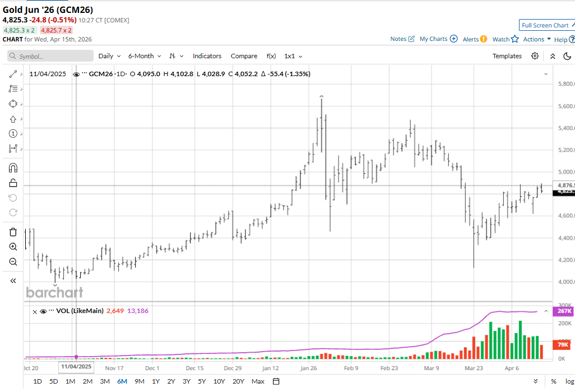The height and width of the screenshot is (392, 575).
Task: Choose the shapes drawing tool
Action: point(13,104)
